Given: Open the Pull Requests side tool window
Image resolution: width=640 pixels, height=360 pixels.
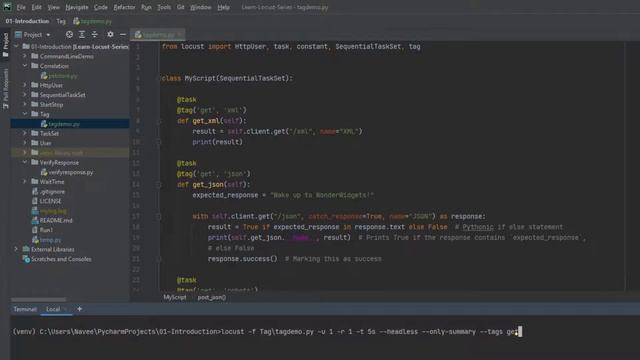Looking at the screenshot, I should 5,89.
